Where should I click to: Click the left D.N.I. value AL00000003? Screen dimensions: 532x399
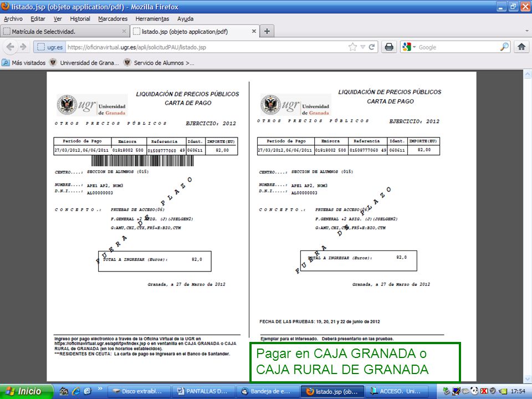coord(100,193)
